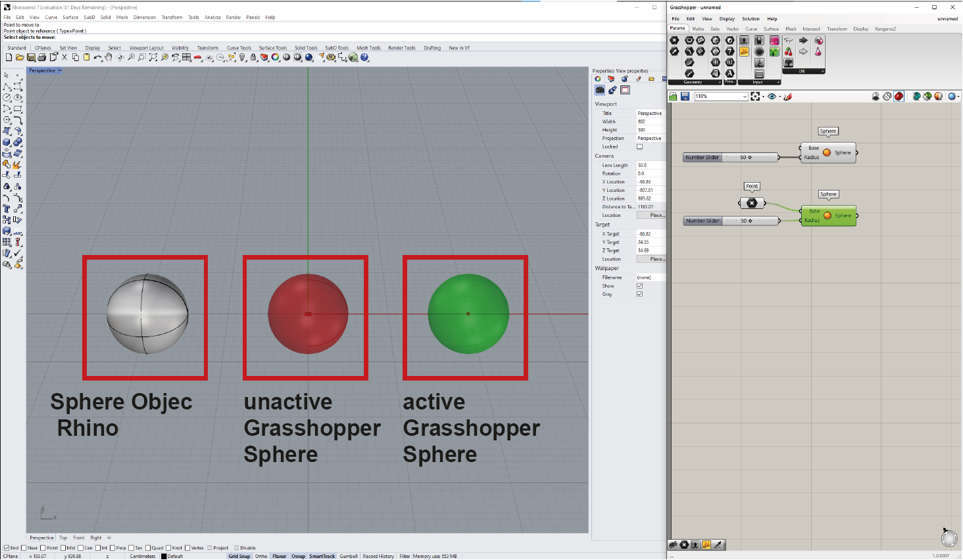This screenshot has height=560, width=963.
Task: Click the yellow Number Slider input icon
Action: coord(744,51)
